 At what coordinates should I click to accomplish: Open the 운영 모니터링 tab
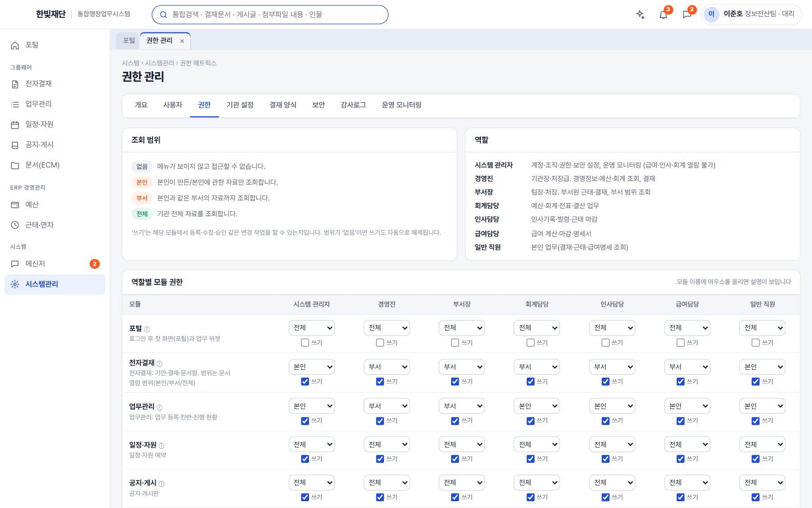point(401,105)
